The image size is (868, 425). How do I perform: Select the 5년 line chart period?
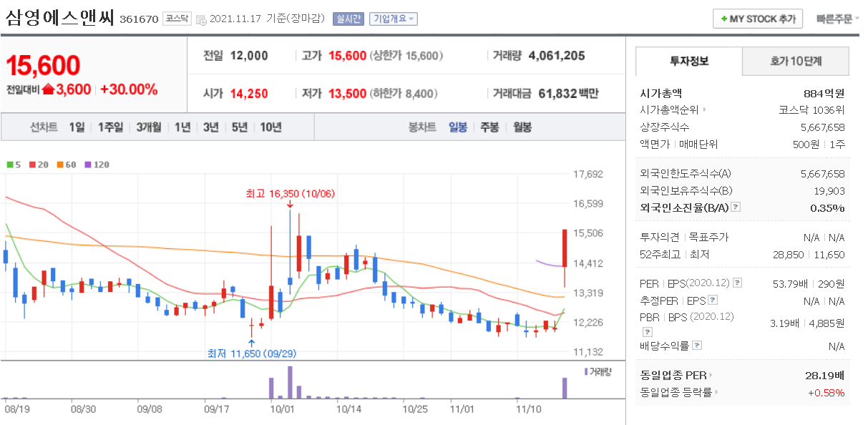pos(240,127)
